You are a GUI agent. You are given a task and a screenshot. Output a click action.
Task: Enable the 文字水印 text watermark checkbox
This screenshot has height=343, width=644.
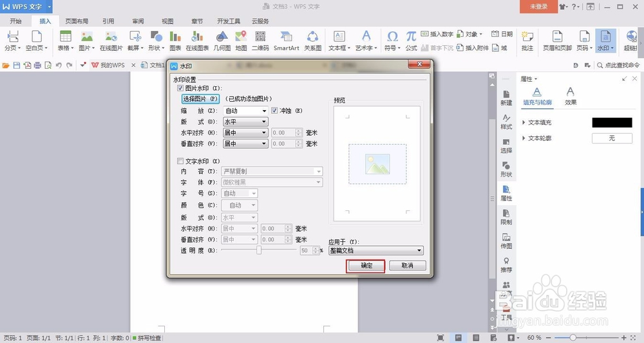(x=180, y=162)
